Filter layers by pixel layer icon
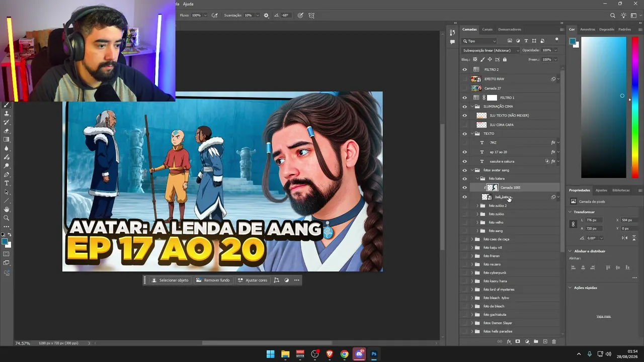644x362 pixels. [510, 41]
